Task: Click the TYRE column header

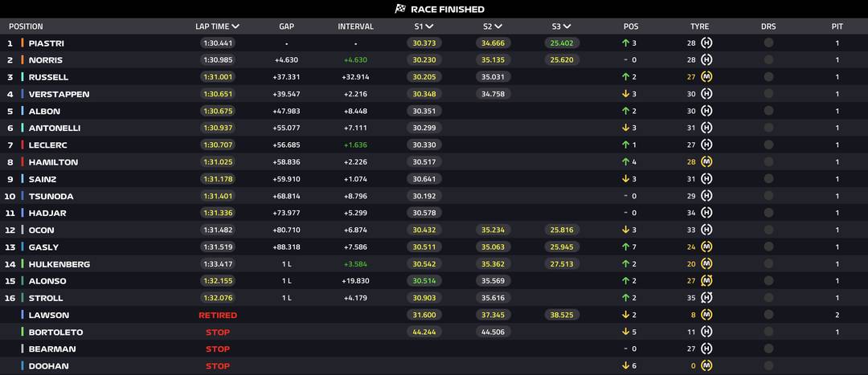Action: tap(700, 26)
